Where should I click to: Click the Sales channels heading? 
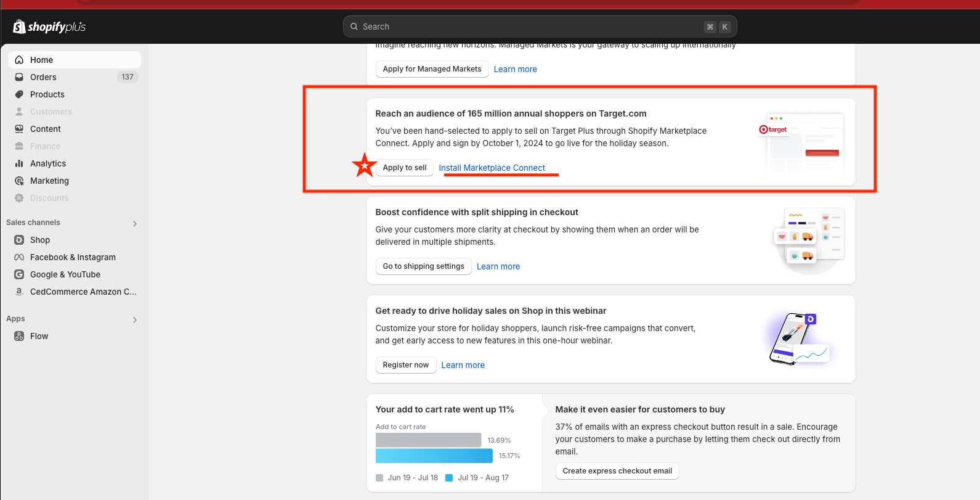pyautogui.click(x=33, y=223)
